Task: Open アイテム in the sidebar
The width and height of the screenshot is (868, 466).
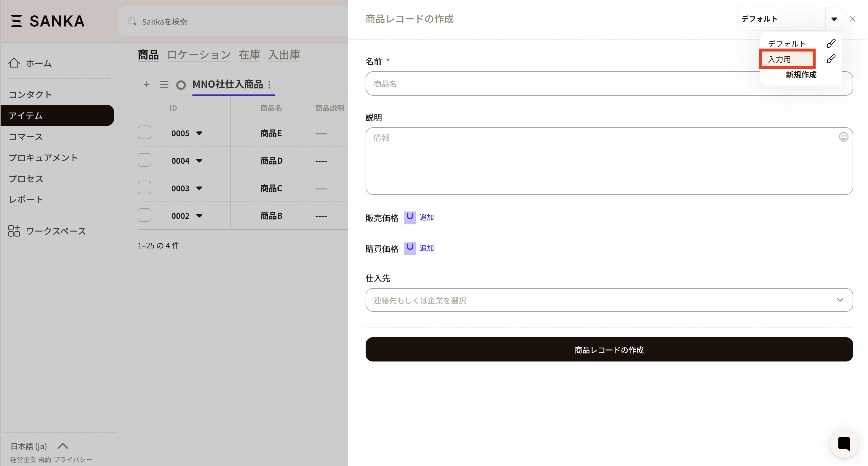Action: (57, 115)
